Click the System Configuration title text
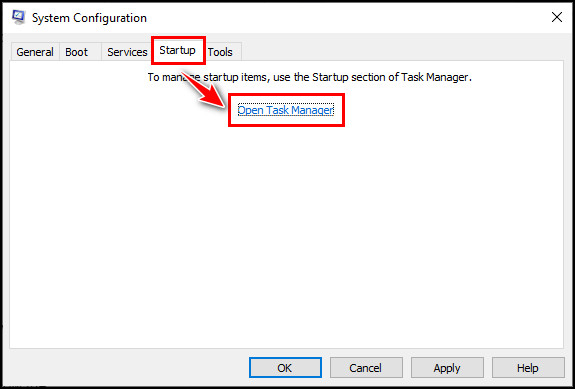The height and width of the screenshot is (389, 575). click(89, 18)
